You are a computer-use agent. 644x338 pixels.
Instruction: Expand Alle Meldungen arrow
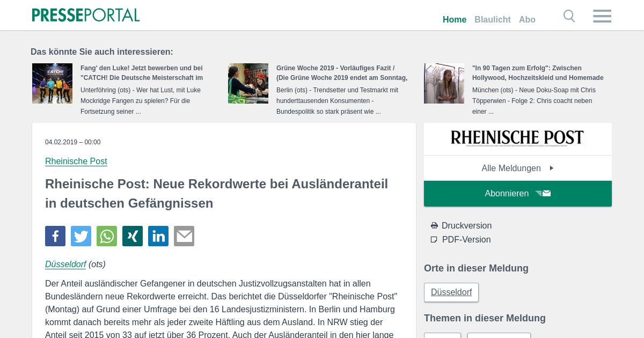point(552,168)
